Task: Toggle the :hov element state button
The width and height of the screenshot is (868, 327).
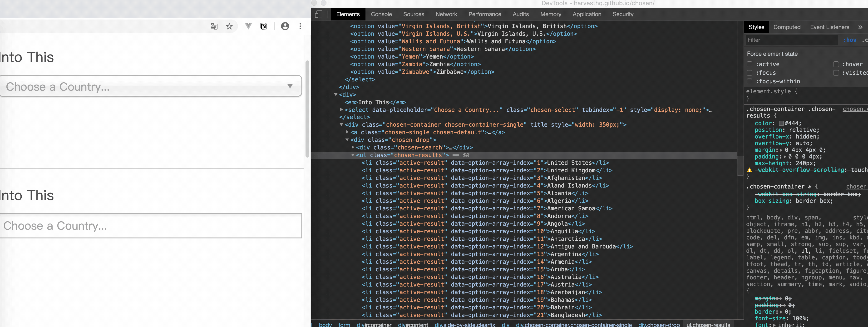Action: [x=850, y=40]
